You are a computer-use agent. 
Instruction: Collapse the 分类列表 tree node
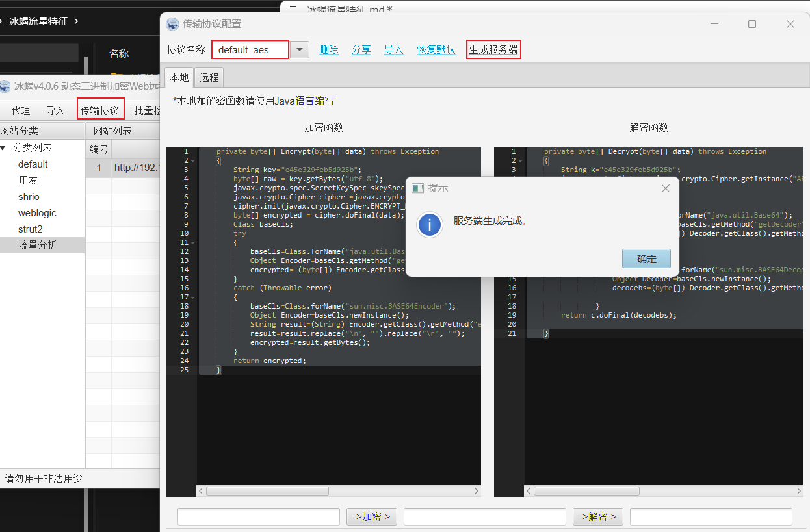3,148
